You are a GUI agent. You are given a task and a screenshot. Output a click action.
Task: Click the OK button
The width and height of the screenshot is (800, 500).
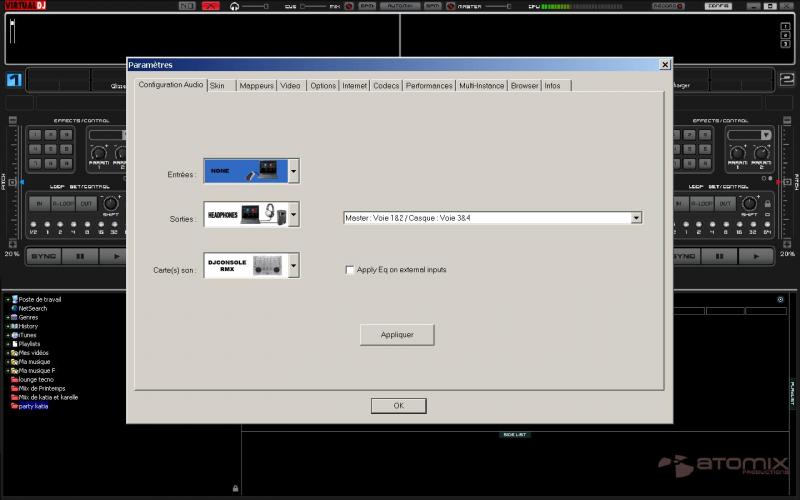click(398, 406)
